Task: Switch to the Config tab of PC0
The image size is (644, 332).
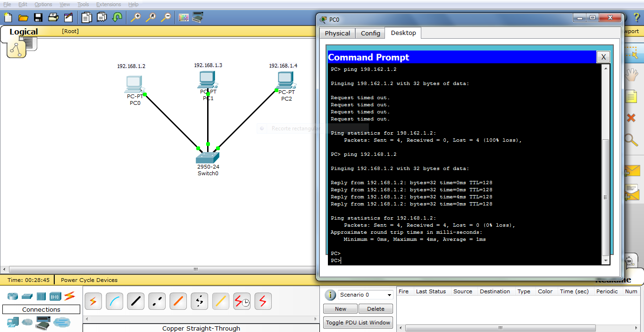Action: pyautogui.click(x=370, y=33)
